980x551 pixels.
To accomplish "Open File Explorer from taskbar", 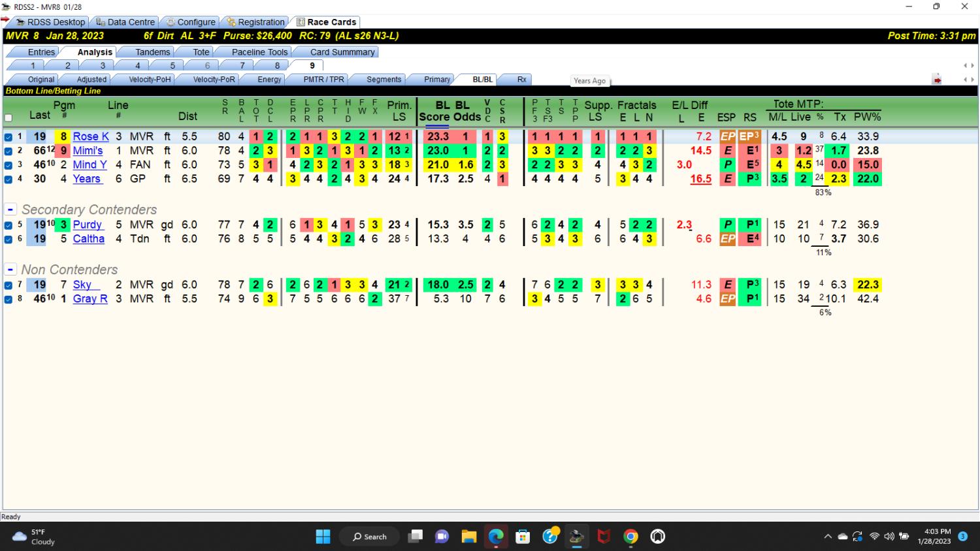I will (468, 537).
